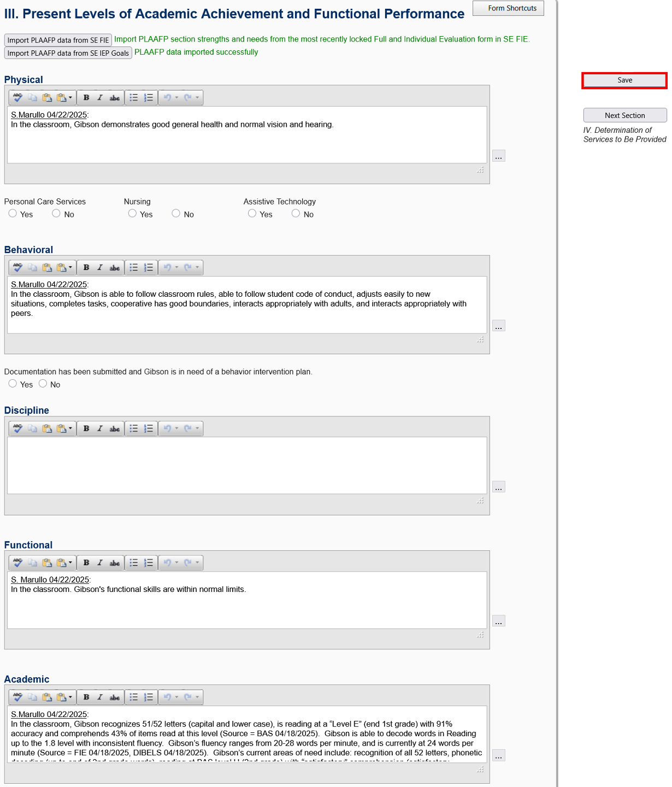Image resolution: width=672 pixels, height=787 pixels.
Task: Go to Next Section
Action: (x=624, y=115)
